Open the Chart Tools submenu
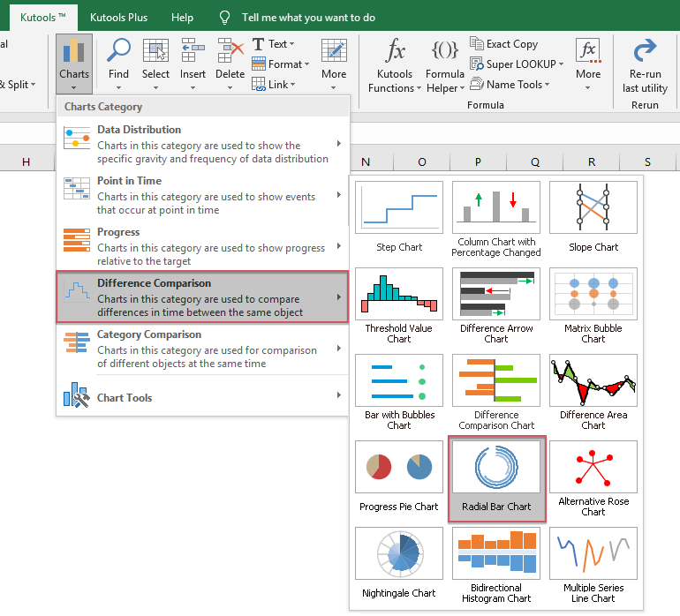This screenshot has height=616, width=680. pyautogui.click(x=202, y=395)
